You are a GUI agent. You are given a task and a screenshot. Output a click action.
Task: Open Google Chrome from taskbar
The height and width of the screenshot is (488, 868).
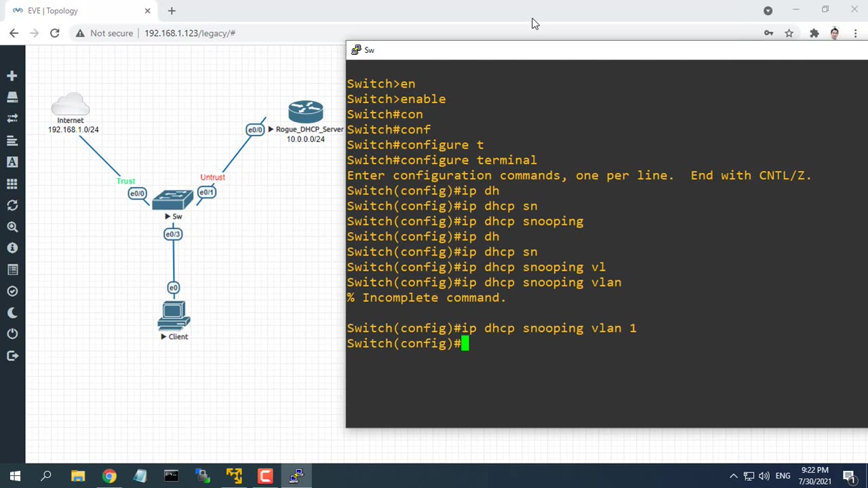point(109,476)
